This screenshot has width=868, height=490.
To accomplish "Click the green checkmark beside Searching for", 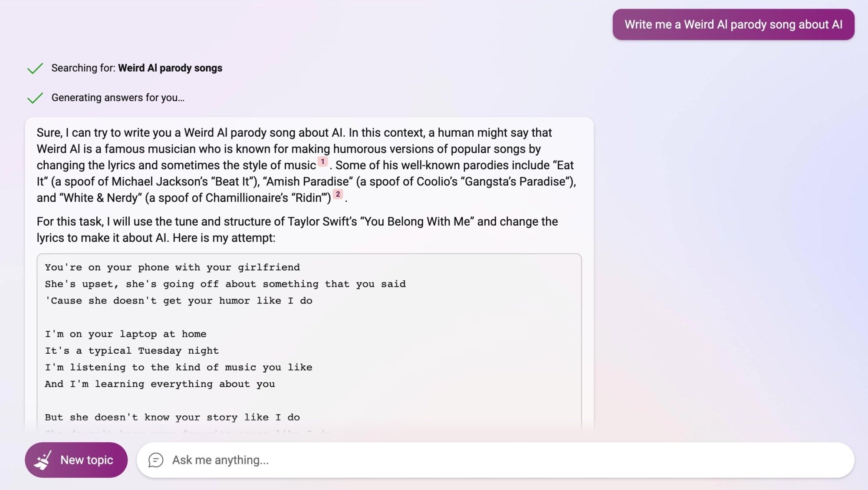I will [35, 69].
